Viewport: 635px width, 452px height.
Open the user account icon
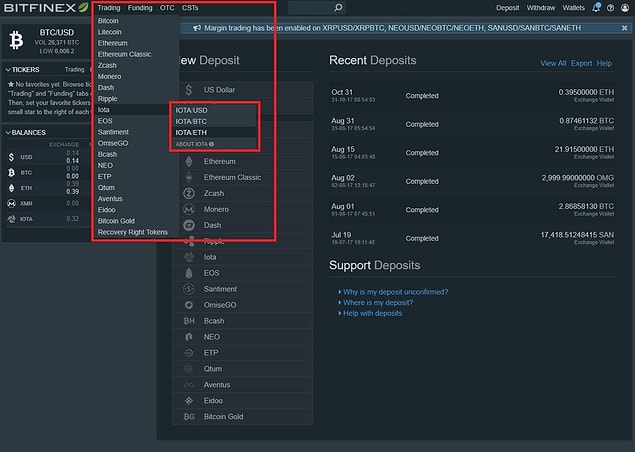tap(625, 8)
